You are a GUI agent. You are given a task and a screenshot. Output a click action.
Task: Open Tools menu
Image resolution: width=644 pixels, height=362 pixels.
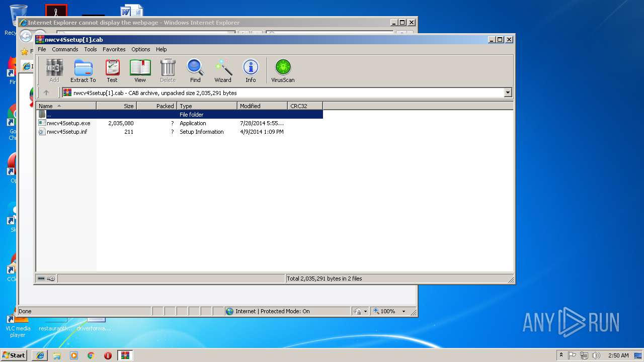point(91,49)
